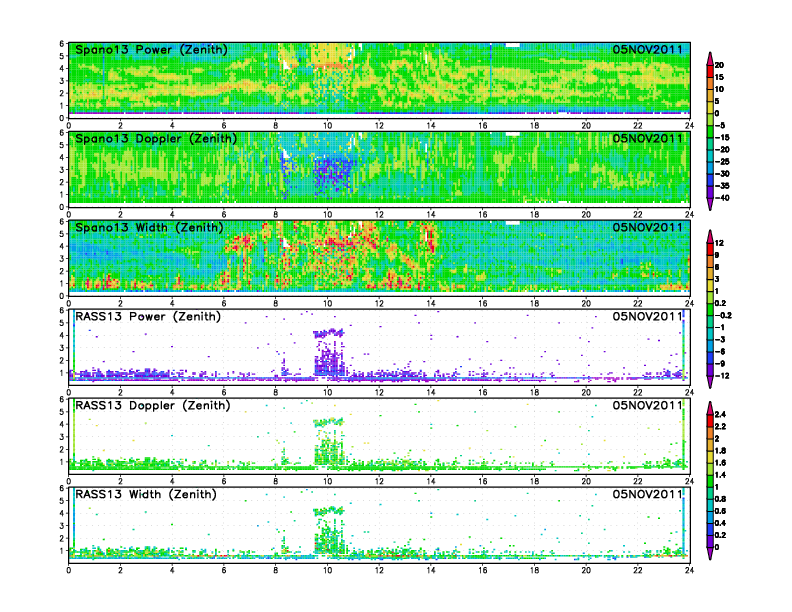Select the red 15 band on top color bar

tap(710, 71)
